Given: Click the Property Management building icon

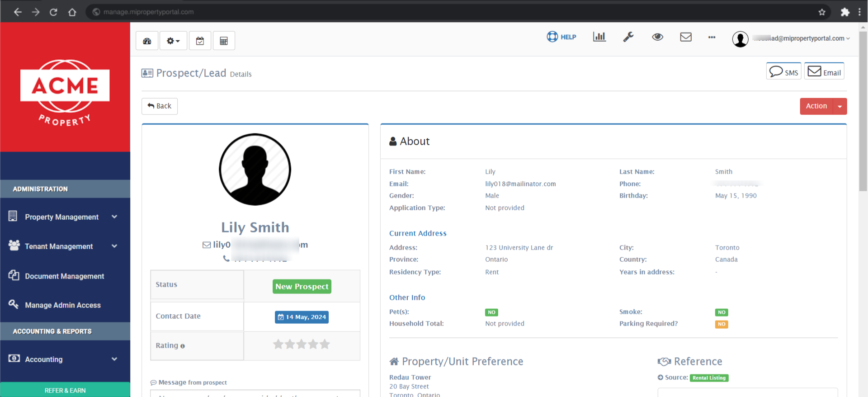Looking at the screenshot, I should pyautogui.click(x=13, y=216).
